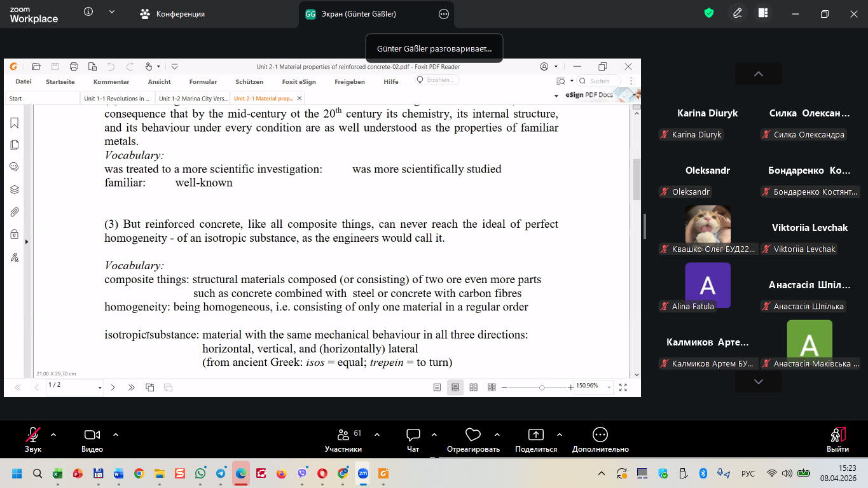The image size is (868, 488).
Task: Click the Suchen search field in Foxit
Action: pos(604,81)
